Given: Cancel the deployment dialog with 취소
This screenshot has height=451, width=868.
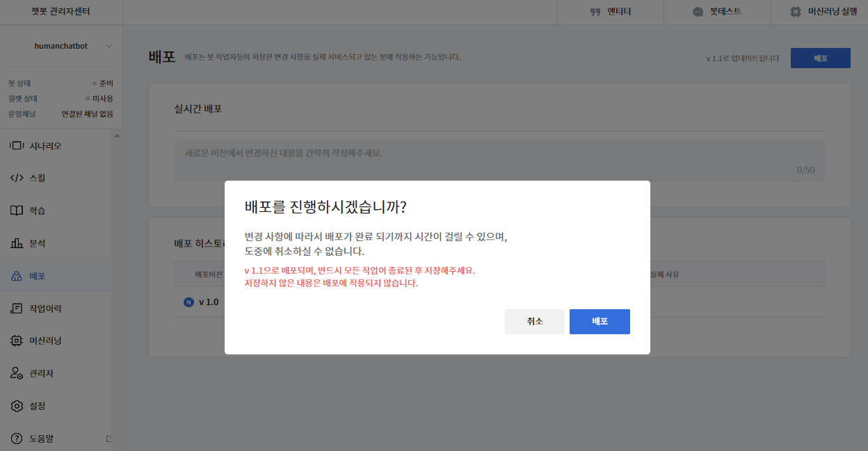Looking at the screenshot, I should point(535,322).
